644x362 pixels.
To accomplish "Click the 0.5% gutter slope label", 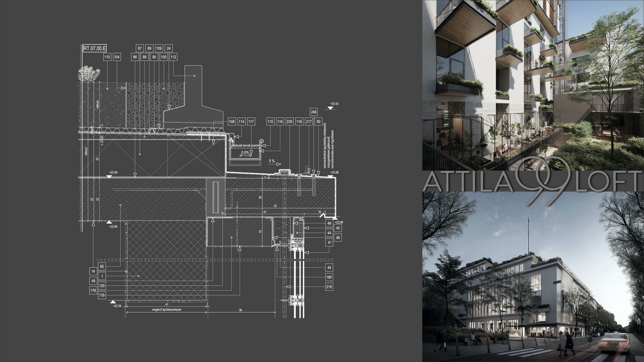I will (245, 153).
